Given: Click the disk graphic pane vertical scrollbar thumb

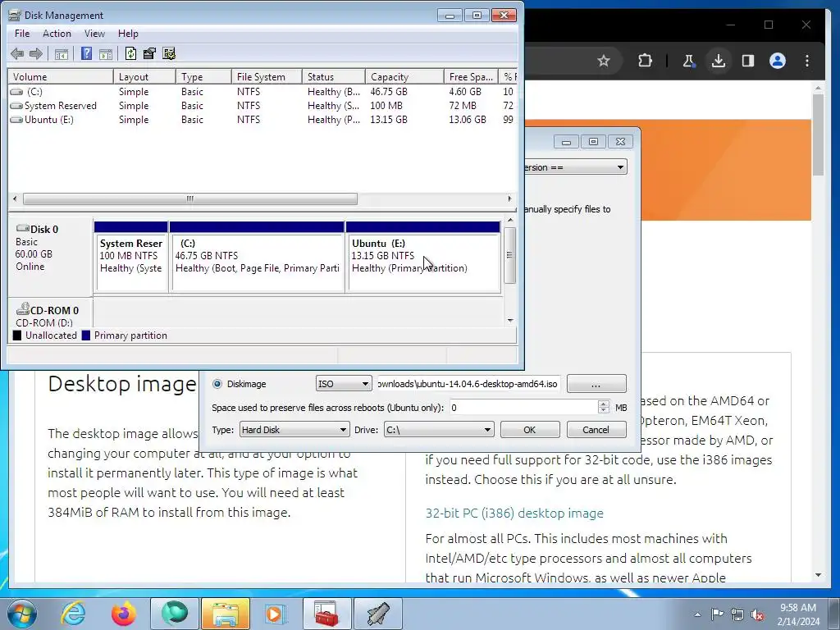Looking at the screenshot, I should click(510, 256).
